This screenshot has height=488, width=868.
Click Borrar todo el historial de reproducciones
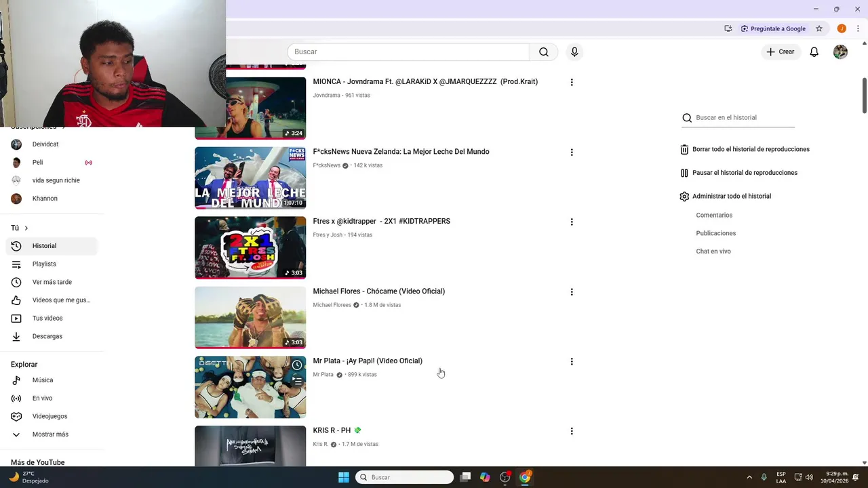tap(745, 149)
